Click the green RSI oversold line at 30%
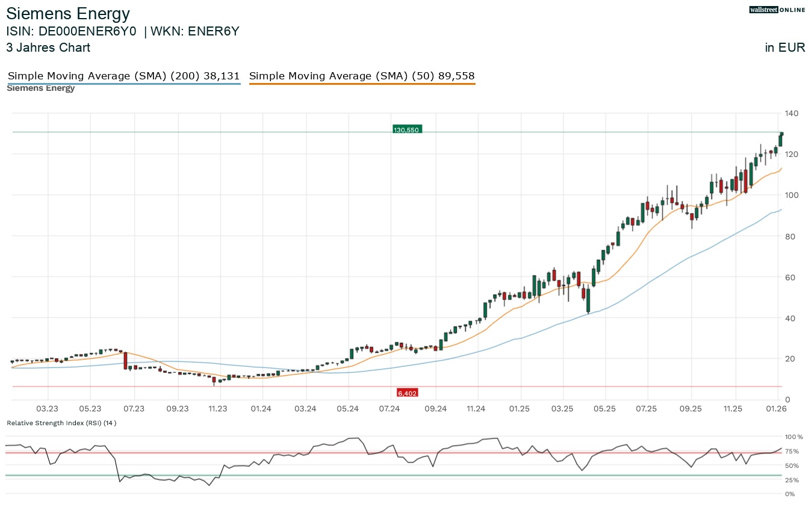Image resolution: width=812 pixels, height=510 pixels. 301,475
